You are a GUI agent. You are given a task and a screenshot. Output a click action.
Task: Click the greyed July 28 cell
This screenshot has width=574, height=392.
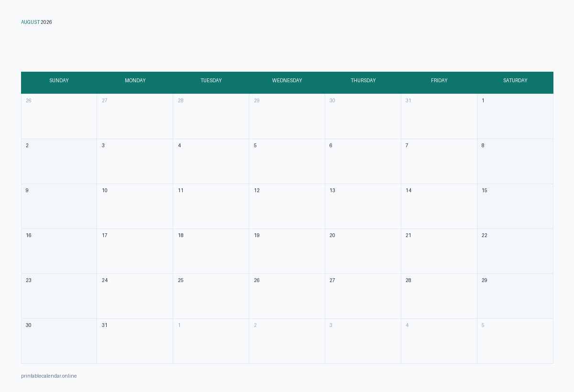211,116
